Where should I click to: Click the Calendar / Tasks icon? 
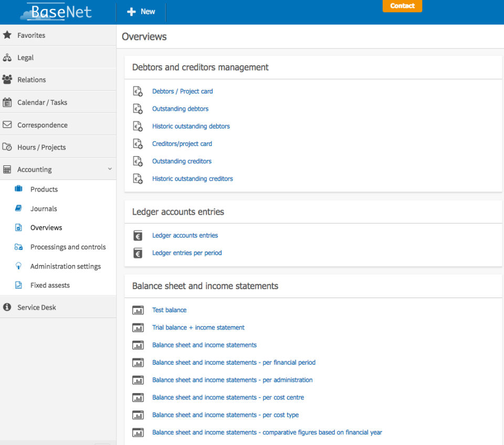coord(7,102)
